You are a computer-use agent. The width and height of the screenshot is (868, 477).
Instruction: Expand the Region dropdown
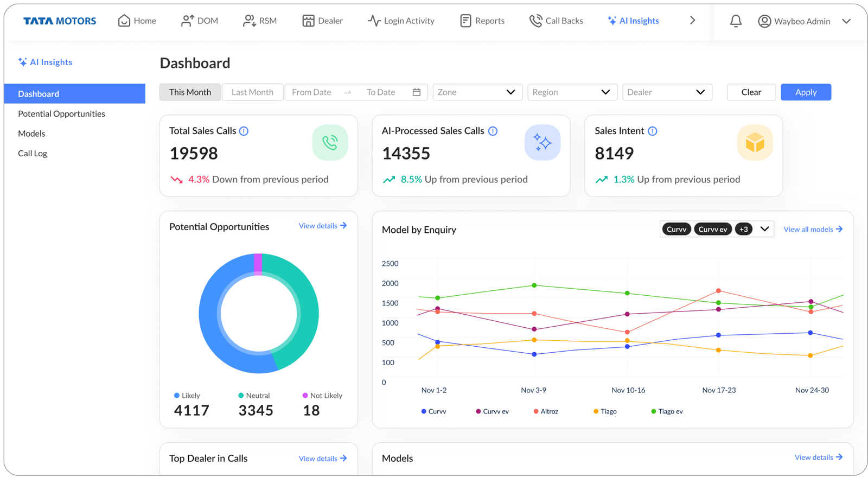pyautogui.click(x=572, y=92)
